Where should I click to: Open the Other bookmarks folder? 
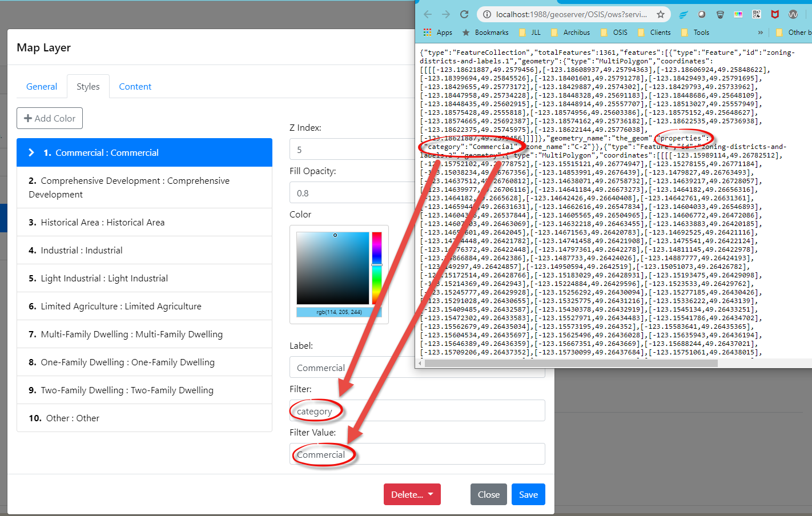point(793,33)
